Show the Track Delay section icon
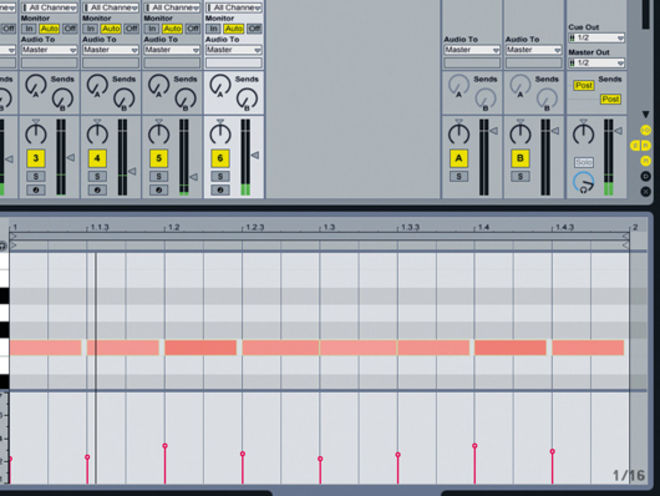 tap(645, 176)
